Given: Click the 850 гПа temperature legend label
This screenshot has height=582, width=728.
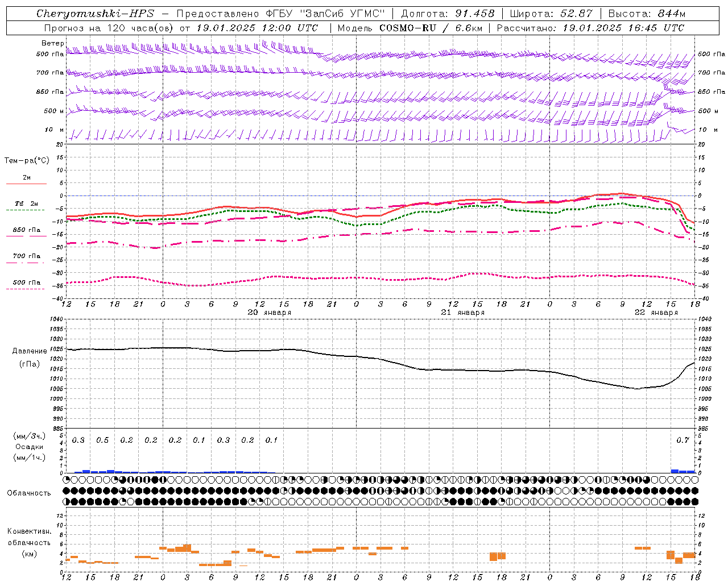Looking at the screenshot, I should pyautogui.click(x=27, y=230).
